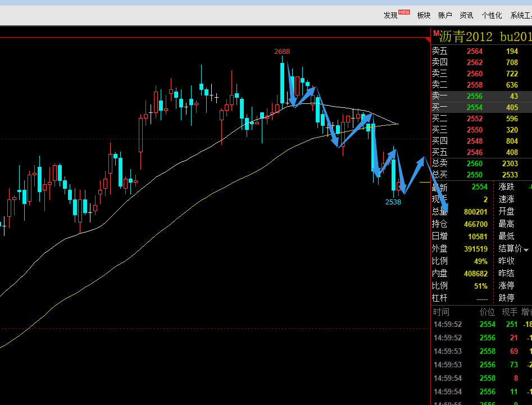The width and height of the screenshot is (532, 405).
Task: Click the 2688 high price label
Action: 282,52
